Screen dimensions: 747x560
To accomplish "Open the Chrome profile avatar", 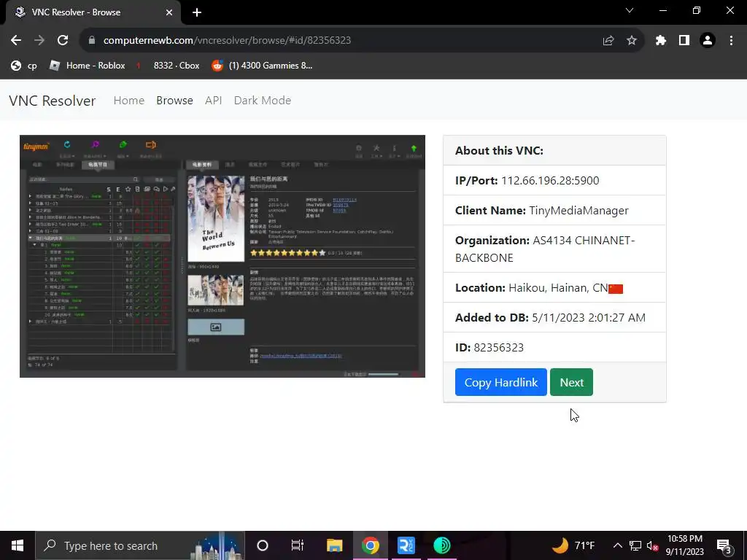I will (x=708, y=41).
